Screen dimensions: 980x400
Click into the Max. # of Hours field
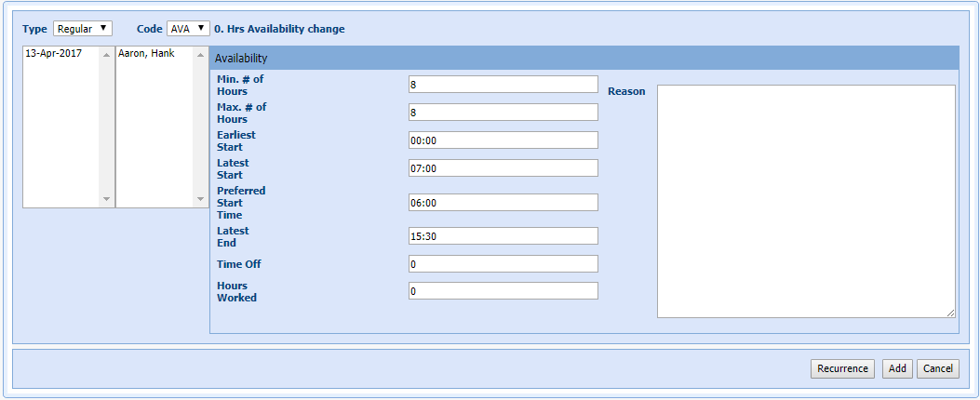(503, 113)
